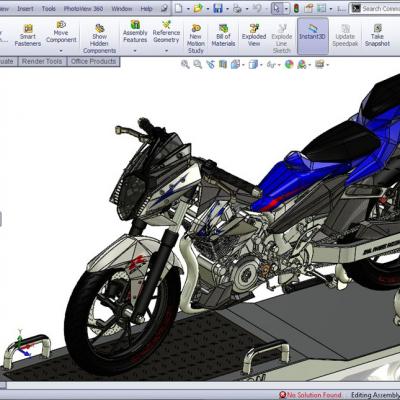Open the Save dropdown arrow
Screen dimensions: 400x400
click(227, 9)
